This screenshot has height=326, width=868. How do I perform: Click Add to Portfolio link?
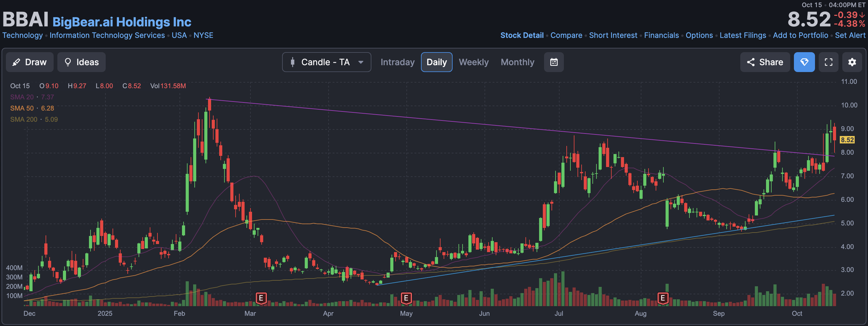800,35
